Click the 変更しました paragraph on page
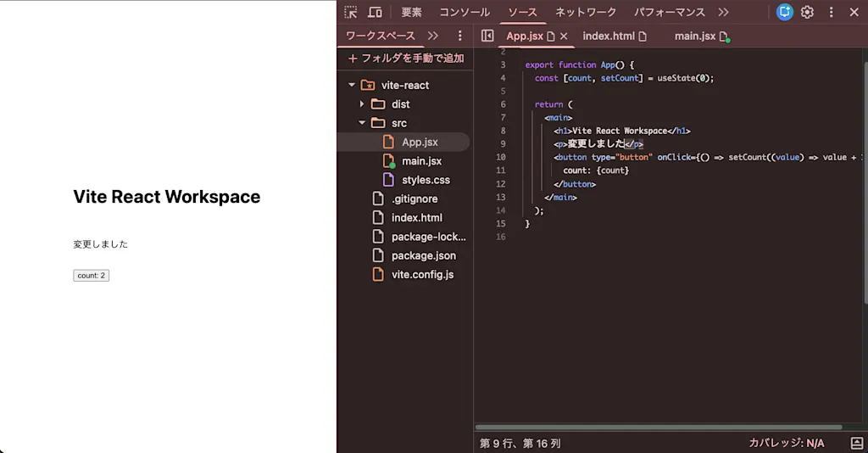The width and height of the screenshot is (868, 453). 100,244
